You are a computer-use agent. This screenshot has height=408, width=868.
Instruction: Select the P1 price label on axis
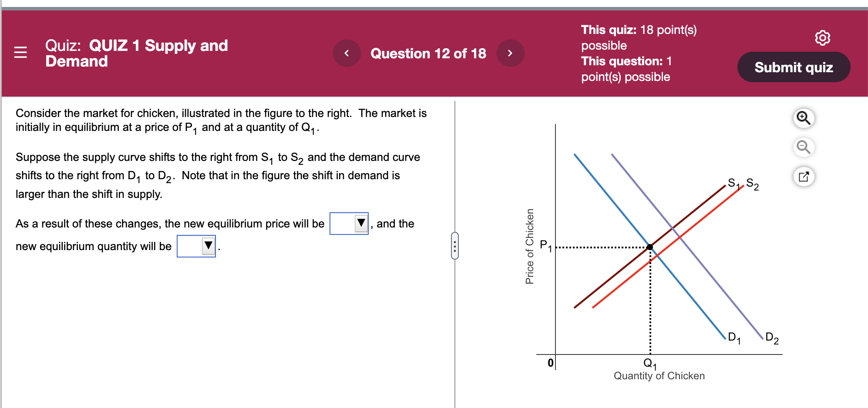[x=545, y=245]
